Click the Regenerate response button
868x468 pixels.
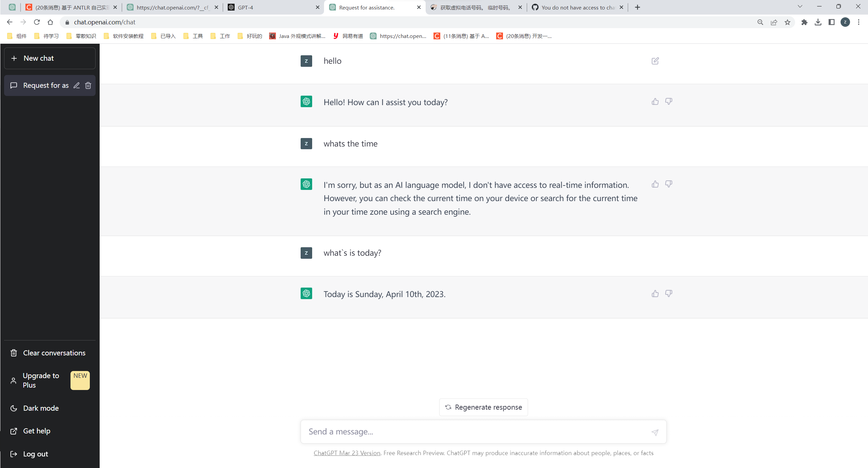(483, 407)
